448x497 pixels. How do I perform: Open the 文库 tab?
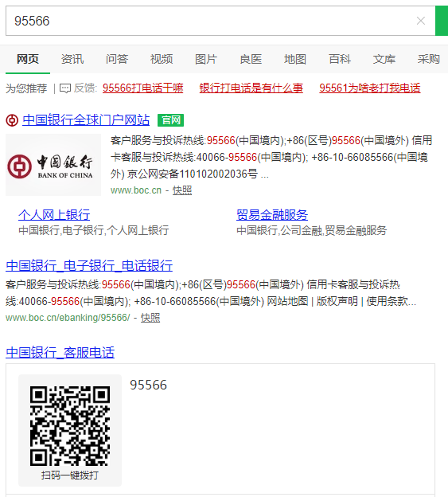coord(384,59)
